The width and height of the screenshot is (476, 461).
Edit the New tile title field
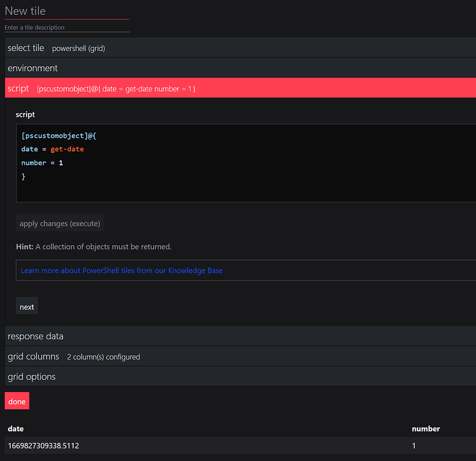pos(67,12)
